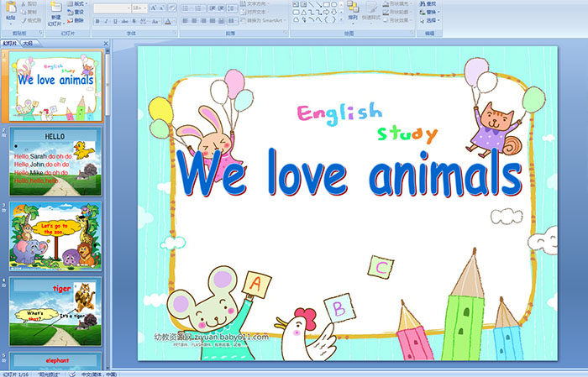Open the character spacing dropdown
Screen dimensions: 588x377
click(144, 21)
